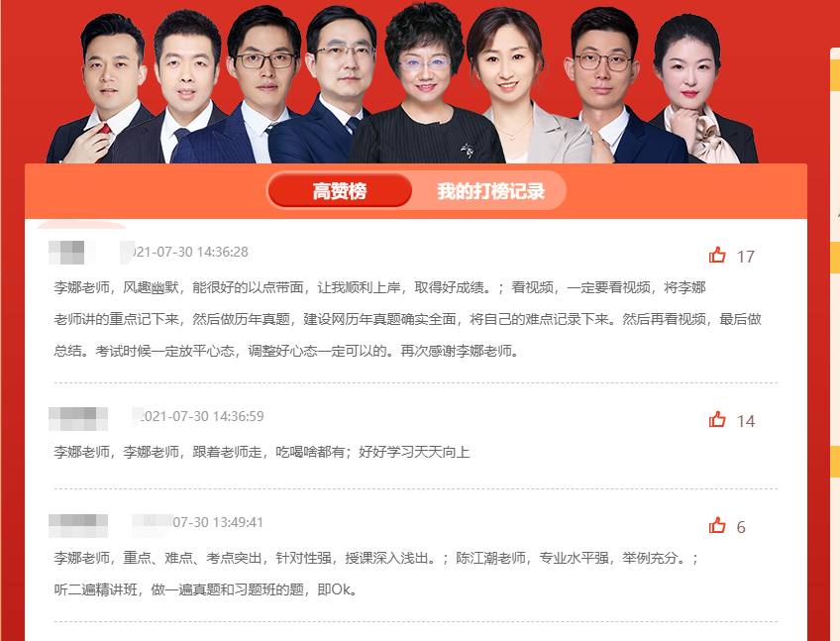Click the comment 跟着老师走,吃喝啥都有

(x=262, y=453)
